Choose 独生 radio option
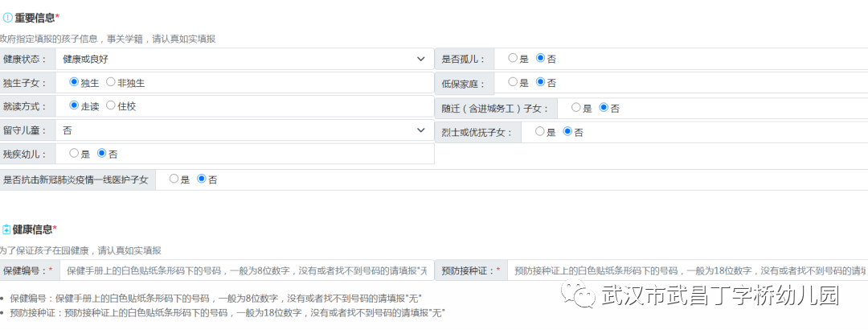 (x=75, y=82)
